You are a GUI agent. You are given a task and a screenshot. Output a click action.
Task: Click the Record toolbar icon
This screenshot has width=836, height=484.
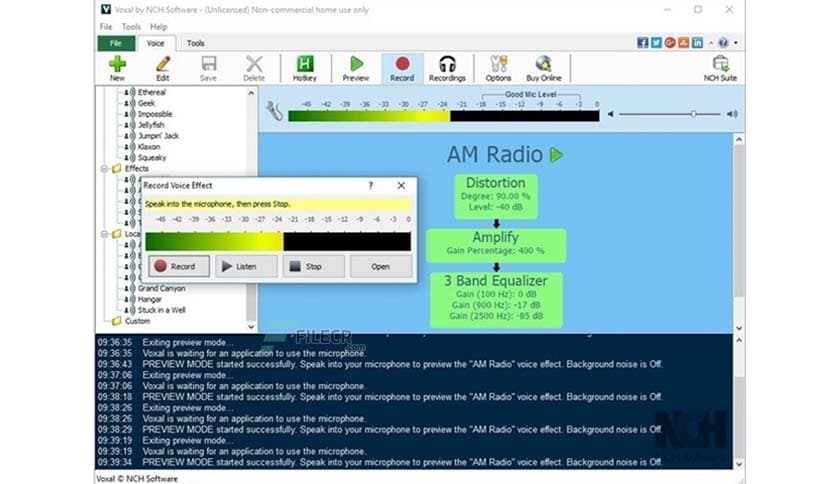point(402,68)
